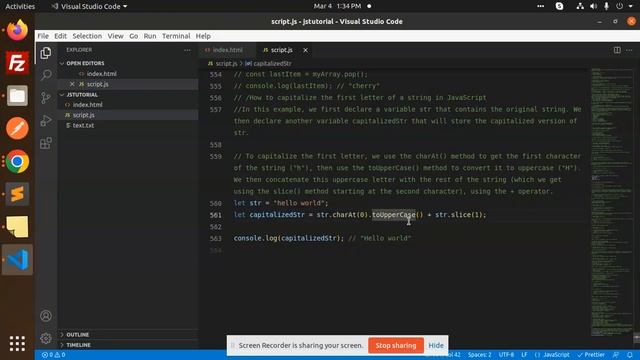Click the Visual Studio Code dock icon
This screenshot has height=360, width=640.
[x=17, y=260]
